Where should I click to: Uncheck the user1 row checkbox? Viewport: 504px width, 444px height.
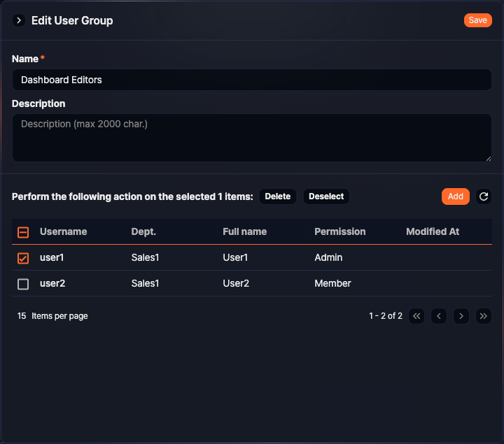pyautogui.click(x=23, y=258)
